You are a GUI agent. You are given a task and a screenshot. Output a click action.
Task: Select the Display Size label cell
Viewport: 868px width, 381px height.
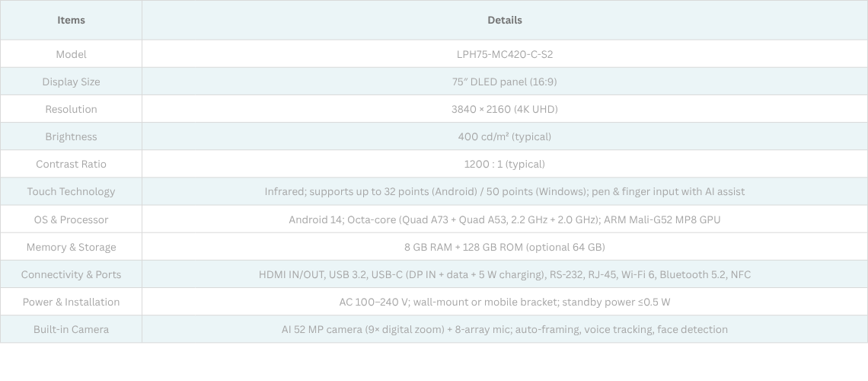(x=71, y=82)
